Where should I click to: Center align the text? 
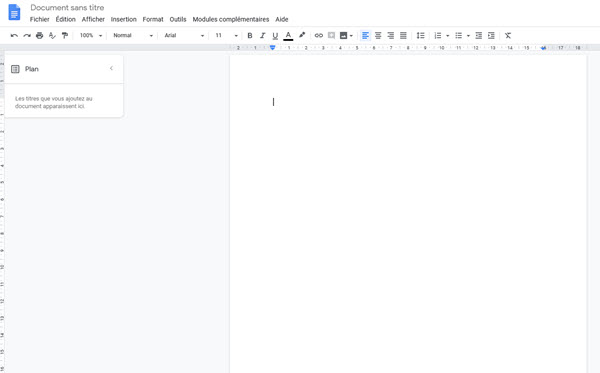point(378,36)
